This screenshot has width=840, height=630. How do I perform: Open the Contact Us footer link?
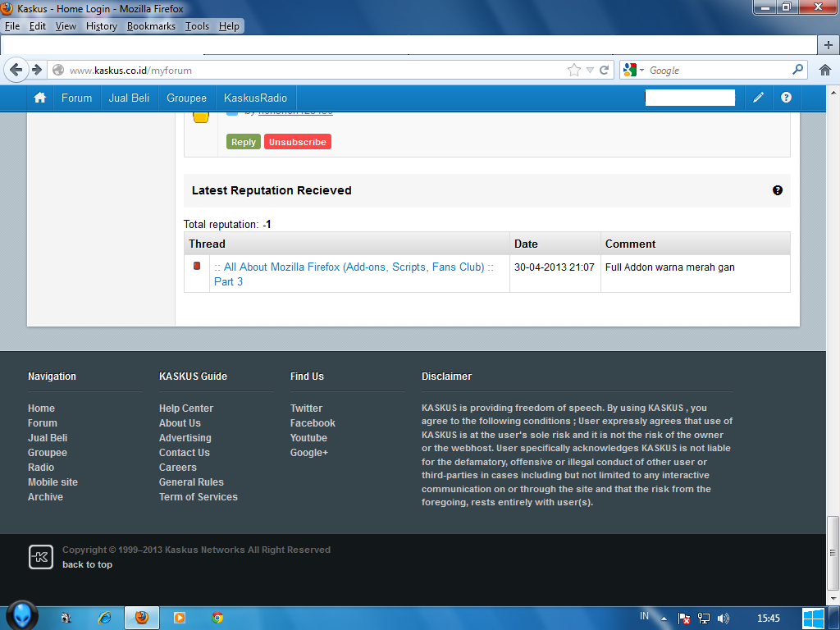pos(185,453)
